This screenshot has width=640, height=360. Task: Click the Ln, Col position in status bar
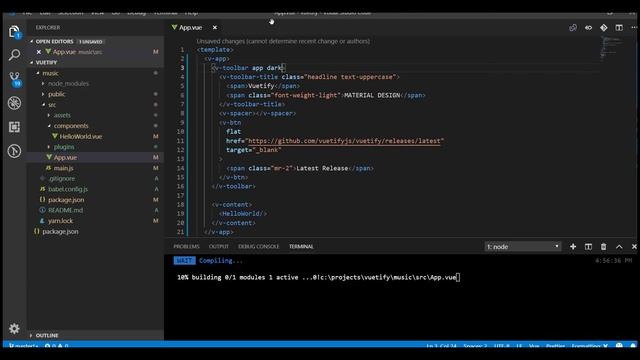pyautogui.click(x=441, y=346)
